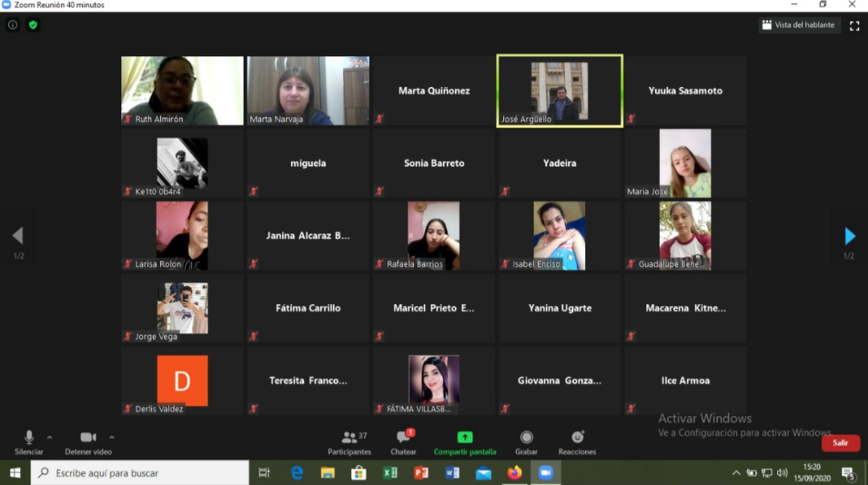This screenshot has width=868, height=485.
Task: Launch Microsoft Edge from taskbar
Action: tap(297, 473)
